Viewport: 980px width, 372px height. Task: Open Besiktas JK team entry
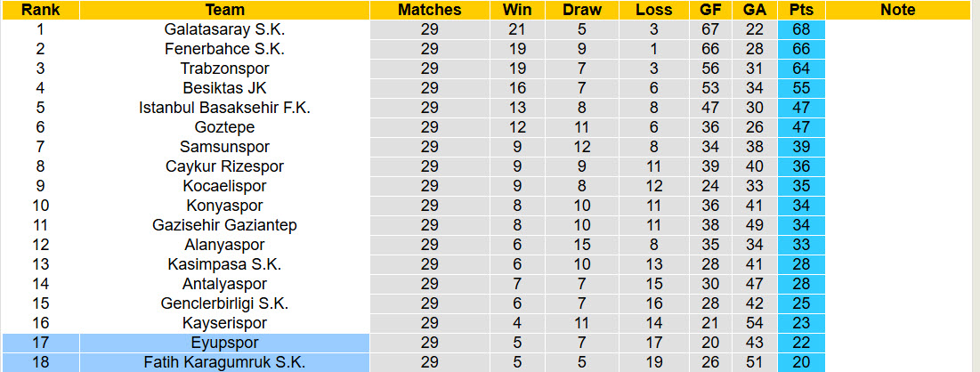pyautogui.click(x=224, y=88)
